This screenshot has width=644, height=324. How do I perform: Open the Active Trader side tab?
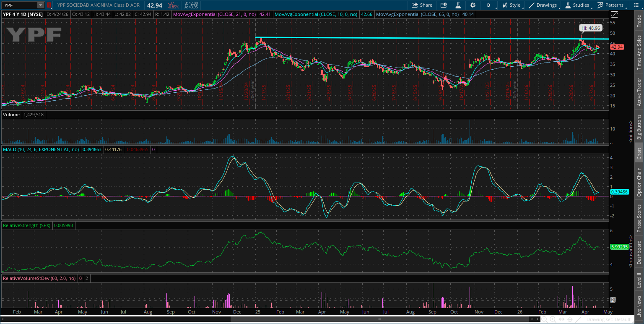click(x=639, y=91)
